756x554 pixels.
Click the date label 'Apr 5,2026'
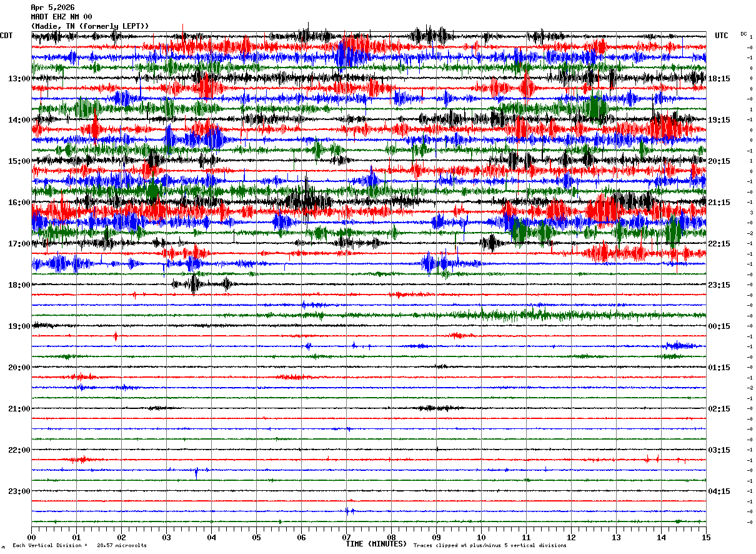coord(52,8)
